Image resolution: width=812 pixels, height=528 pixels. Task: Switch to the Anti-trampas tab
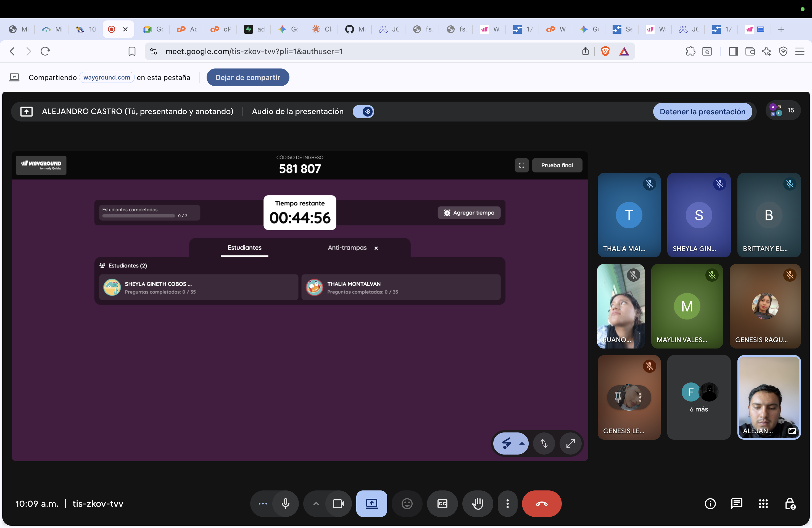[x=347, y=248]
